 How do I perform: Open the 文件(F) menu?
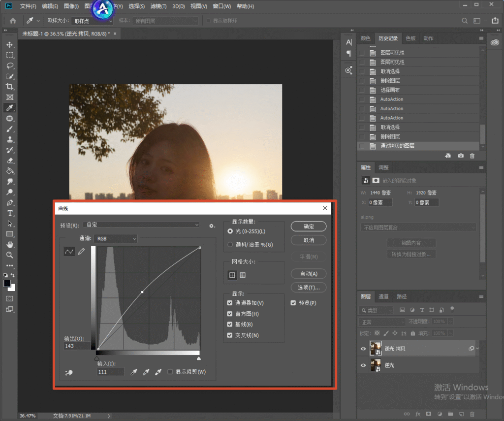(28, 6)
